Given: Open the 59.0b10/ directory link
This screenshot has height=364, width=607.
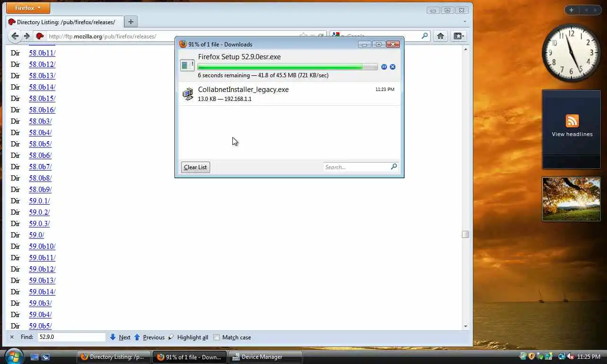Looking at the screenshot, I should click(x=42, y=246).
